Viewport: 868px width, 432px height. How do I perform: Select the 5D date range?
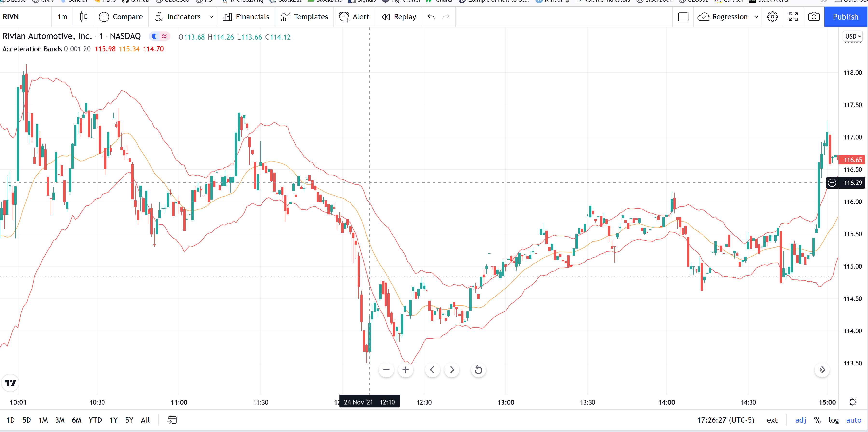click(x=26, y=420)
